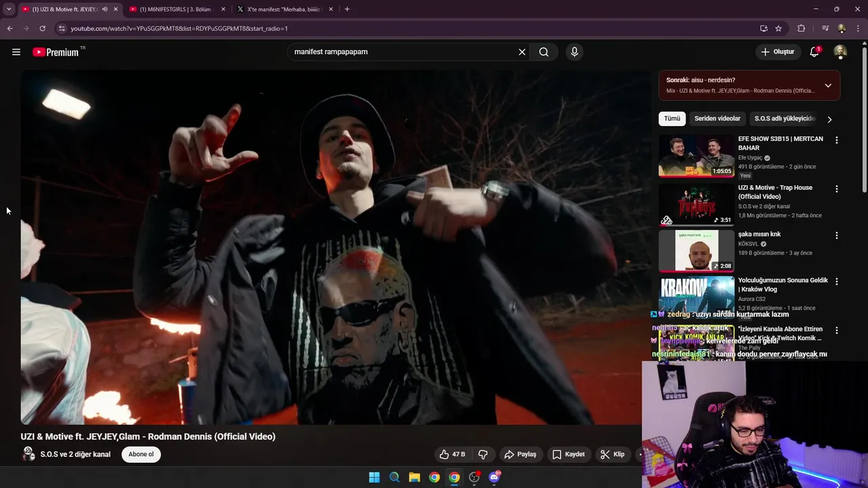This screenshot has width=868, height=488.
Task: Click Aurora CS2 channel name
Action: (752, 299)
